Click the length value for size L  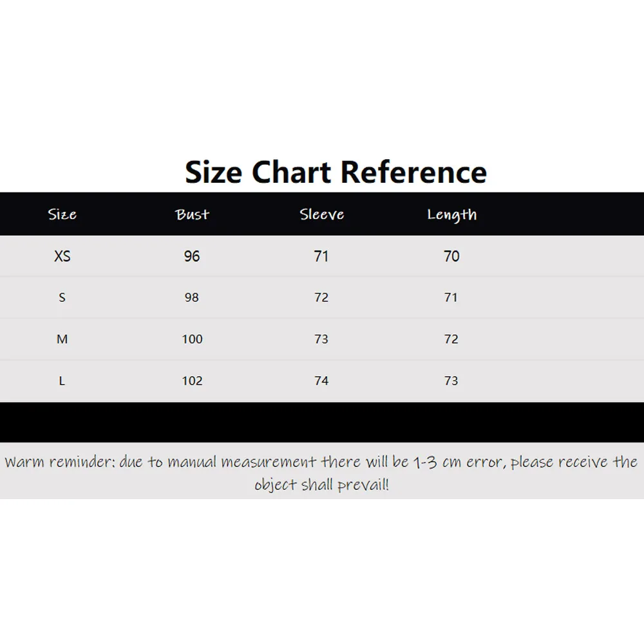[451, 381]
